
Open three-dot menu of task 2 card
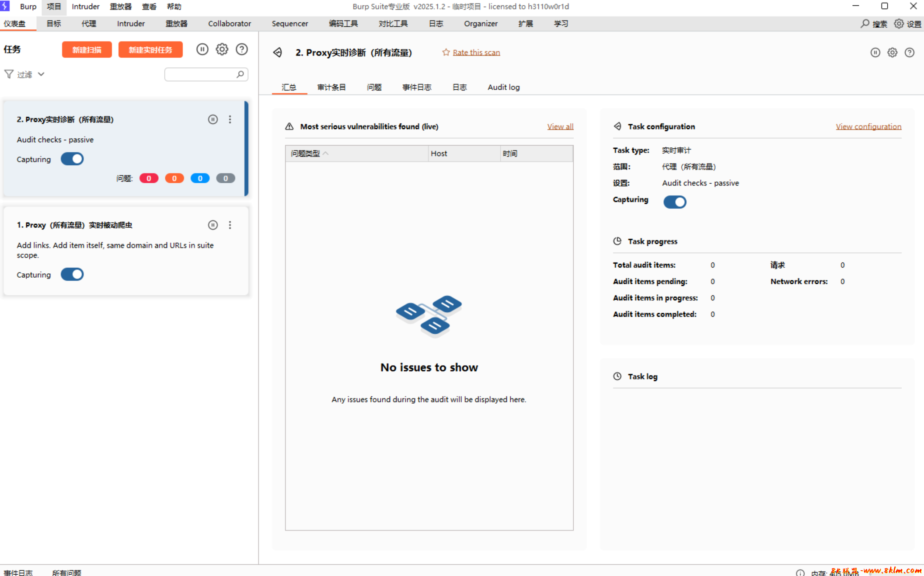tap(230, 119)
